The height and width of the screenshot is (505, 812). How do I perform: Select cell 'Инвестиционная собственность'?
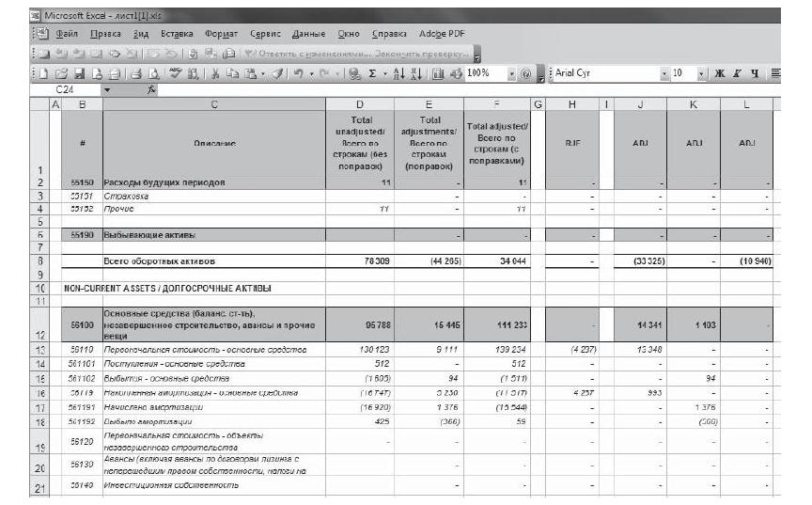click(214, 485)
